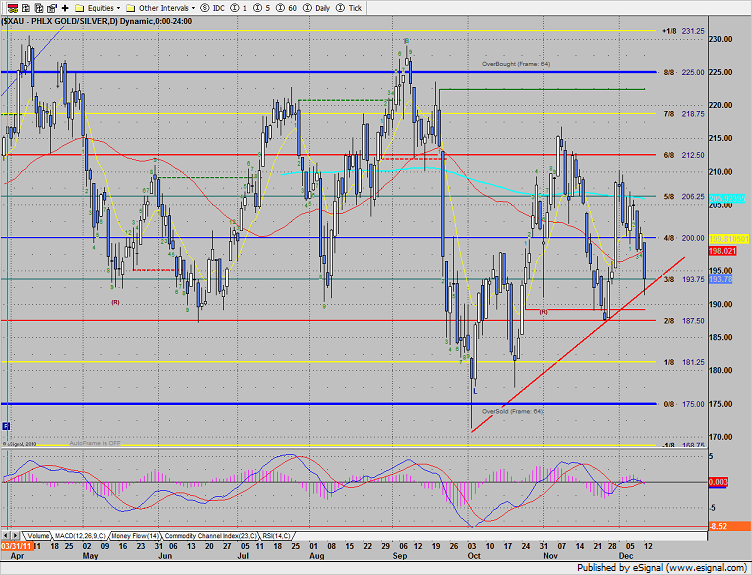Click the +1/8 231.25 level label
The height and width of the screenshot is (575, 752).
(x=683, y=31)
